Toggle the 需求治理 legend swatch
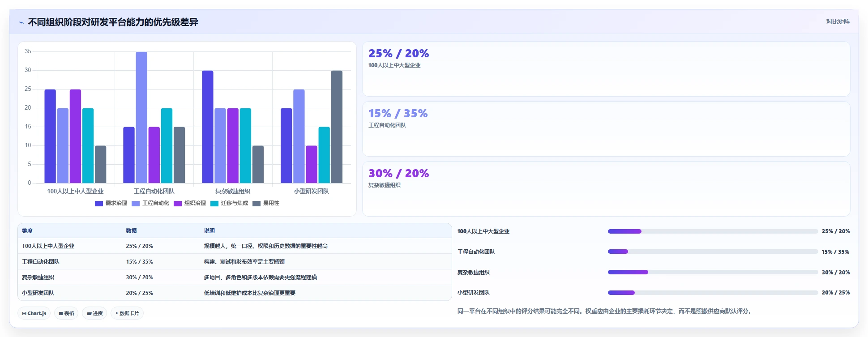Image resolution: width=868 pixels, height=337 pixels. (99, 203)
